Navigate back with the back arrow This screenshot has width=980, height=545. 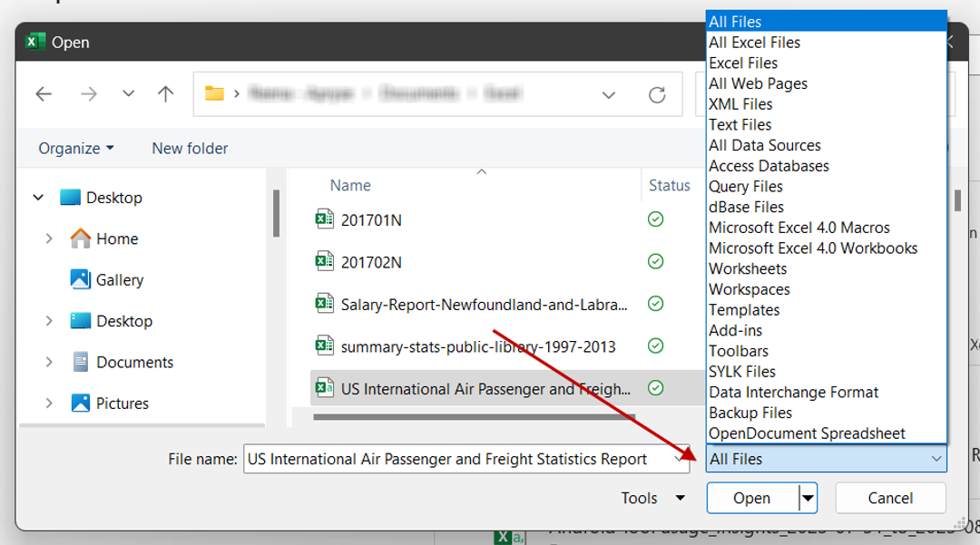(x=43, y=94)
